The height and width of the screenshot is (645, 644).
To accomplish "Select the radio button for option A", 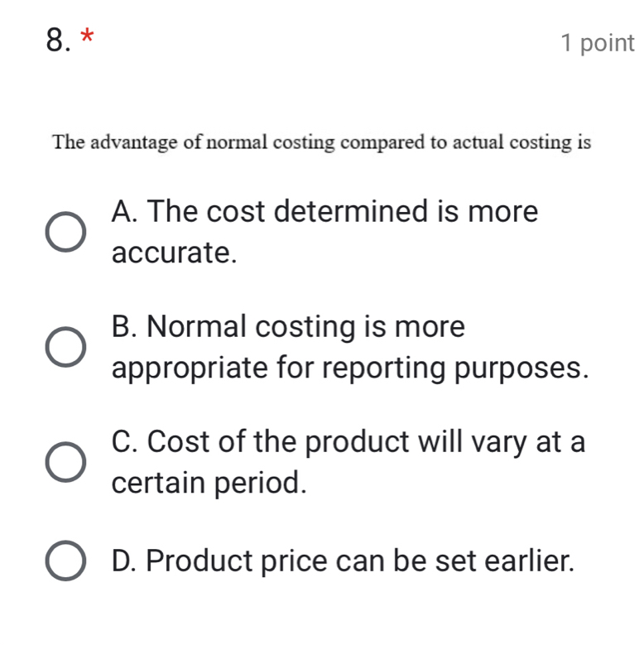I will [x=64, y=232].
